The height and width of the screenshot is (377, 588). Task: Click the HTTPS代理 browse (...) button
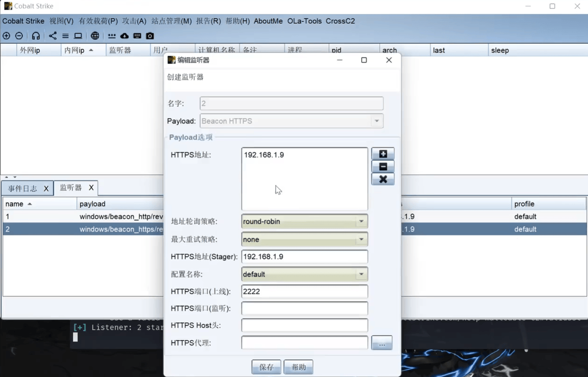click(382, 343)
